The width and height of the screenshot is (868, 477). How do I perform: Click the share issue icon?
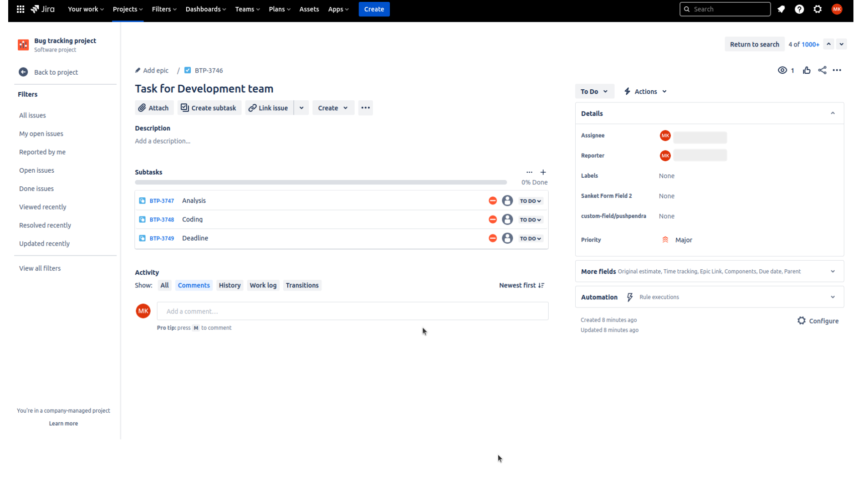pyautogui.click(x=822, y=70)
